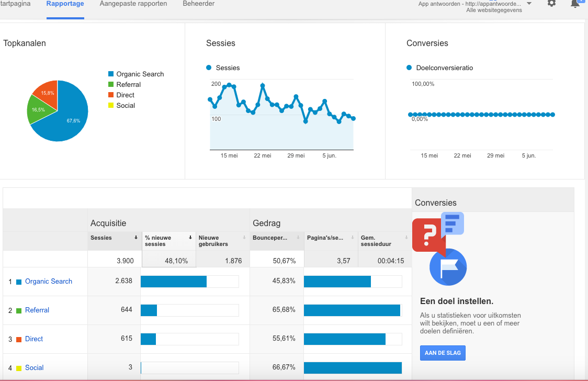The image size is (588, 381).
Task: Open the Beheerder tab
Action: click(198, 4)
